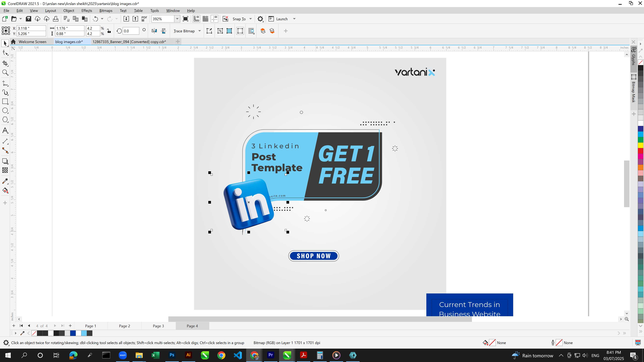Select the Color Eyedropper tool
Image resolution: width=644 pixels, height=362 pixels.
click(x=5, y=181)
